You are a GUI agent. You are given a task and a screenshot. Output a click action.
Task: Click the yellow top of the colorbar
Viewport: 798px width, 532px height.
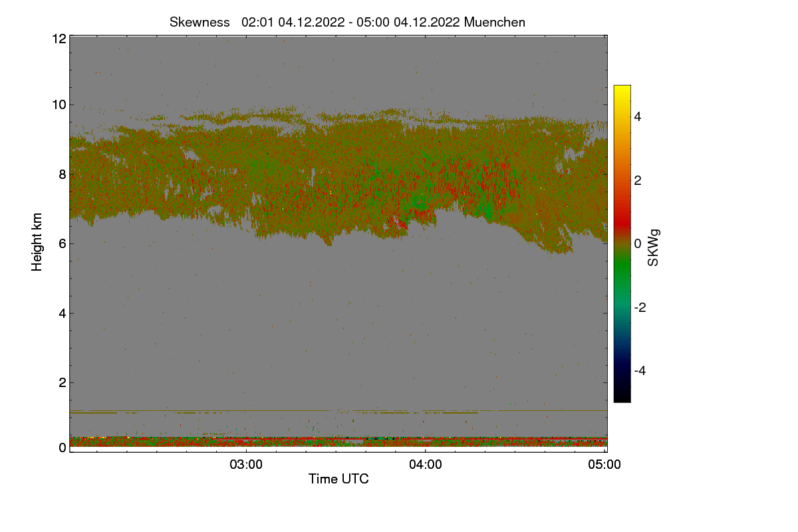click(622, 90)
